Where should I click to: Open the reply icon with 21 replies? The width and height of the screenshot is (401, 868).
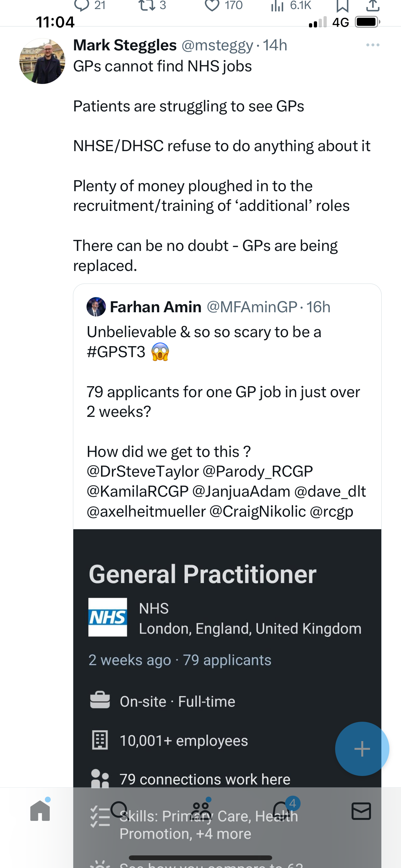pyautogui.click(x=81, y=5)
